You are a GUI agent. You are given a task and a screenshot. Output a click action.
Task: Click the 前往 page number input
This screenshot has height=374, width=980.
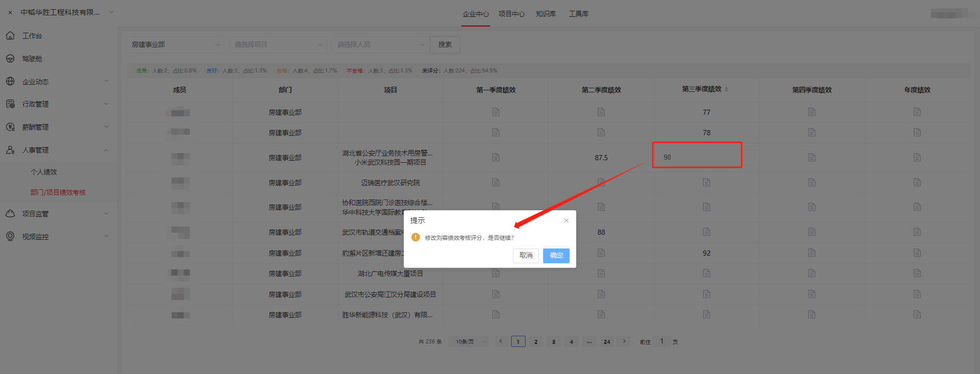tap(662, 341)
